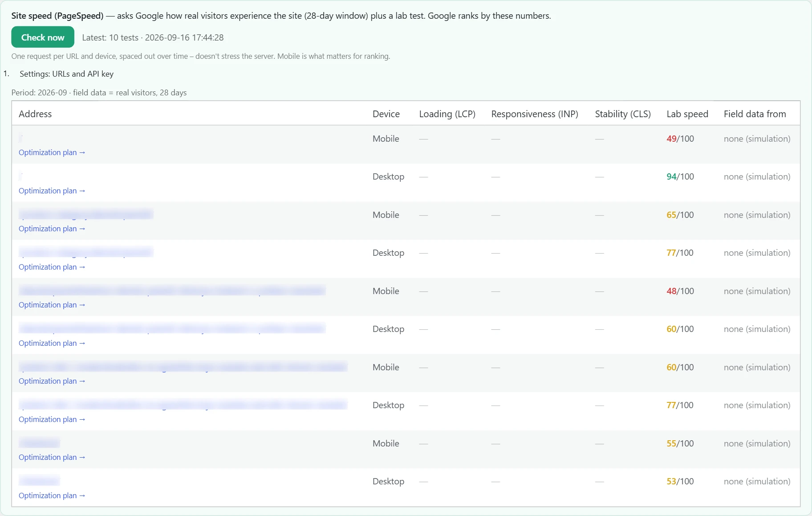The width and height of the screenshot is (812, 516).
Task: Open the blurred address link scoring 48/100
Action: tap(172, 291)
